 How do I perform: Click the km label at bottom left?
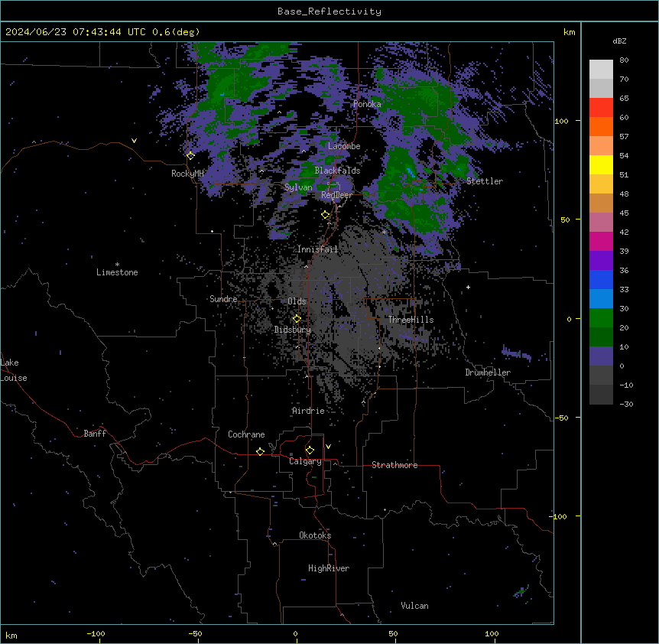11,636
